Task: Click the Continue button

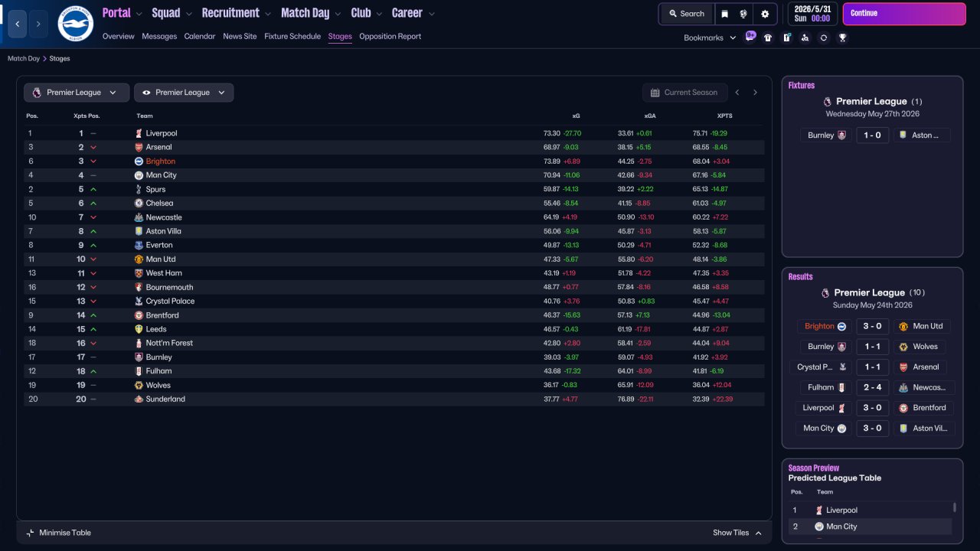Action: click(905, 14)
